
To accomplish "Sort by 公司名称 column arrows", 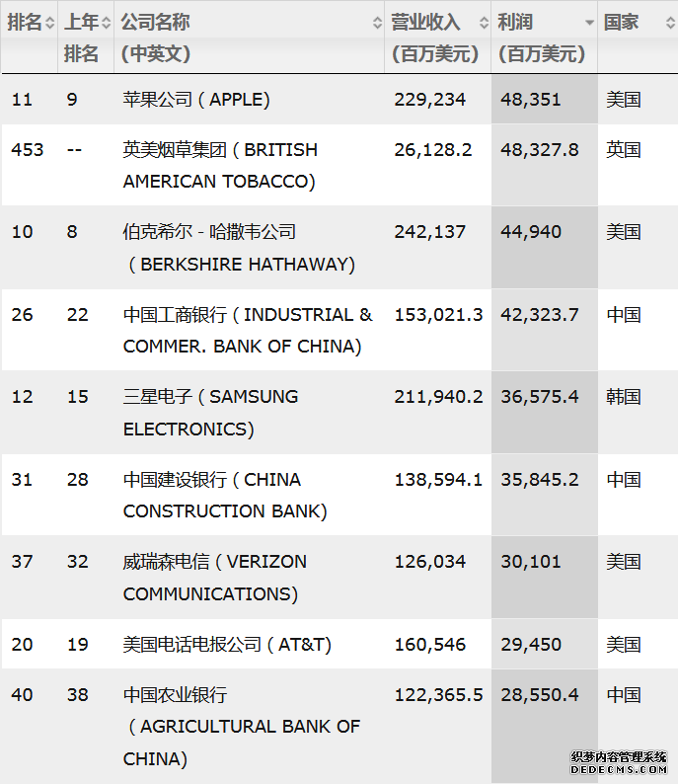I will 377,23.
